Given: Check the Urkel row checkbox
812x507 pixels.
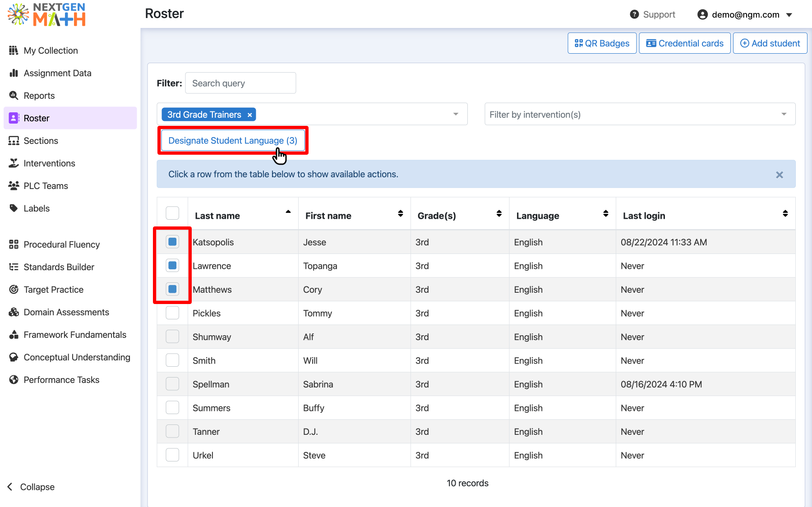Looking at the screenshot, I should (x=172, y=455).
